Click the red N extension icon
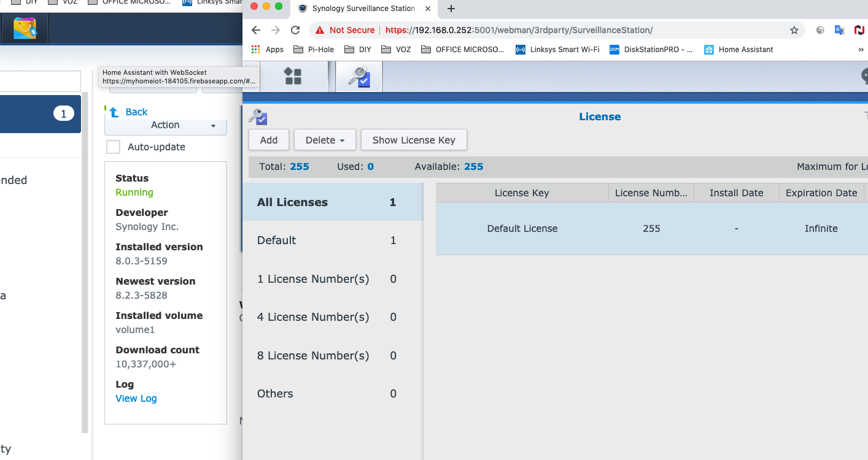The image size is (868, 460). 859,30
